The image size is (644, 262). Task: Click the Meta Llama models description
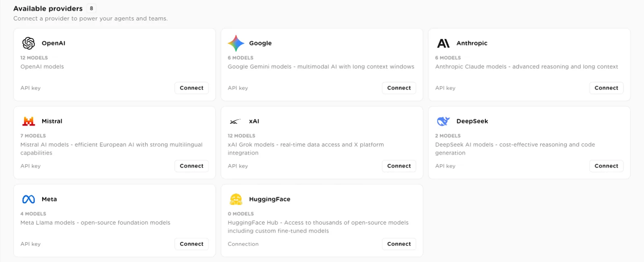95,223
